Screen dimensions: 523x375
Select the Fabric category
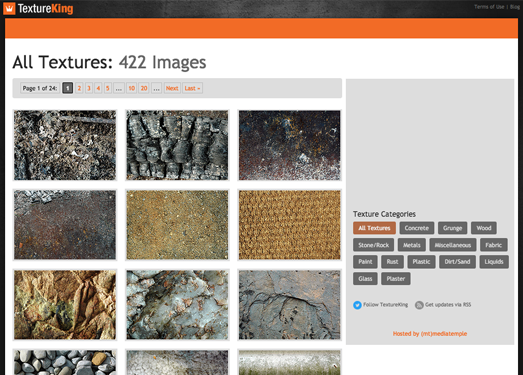pyautogui.click(x=494, y=245)
